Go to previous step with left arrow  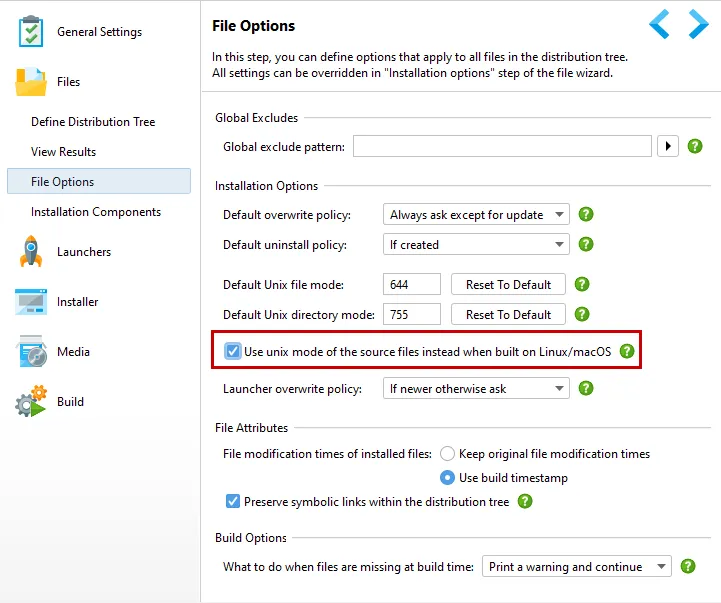pos(659,24)
